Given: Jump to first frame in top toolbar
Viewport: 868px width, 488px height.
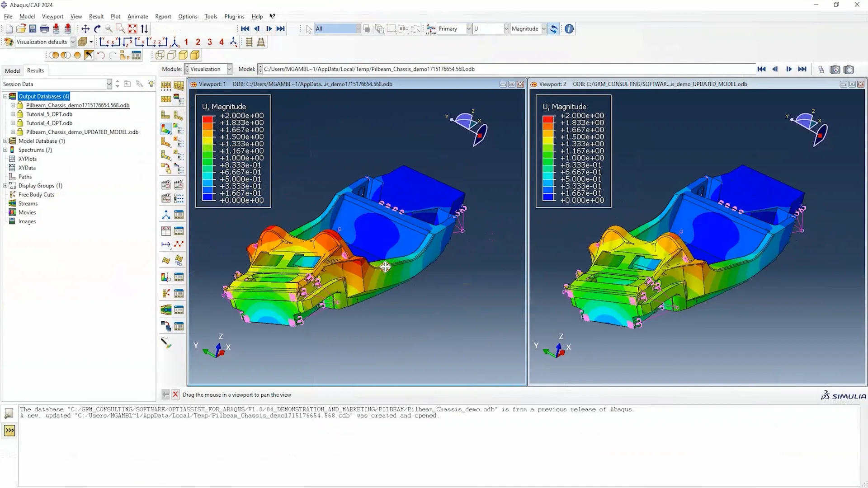Looking at the screenshot, I should [x=245, y=29].
